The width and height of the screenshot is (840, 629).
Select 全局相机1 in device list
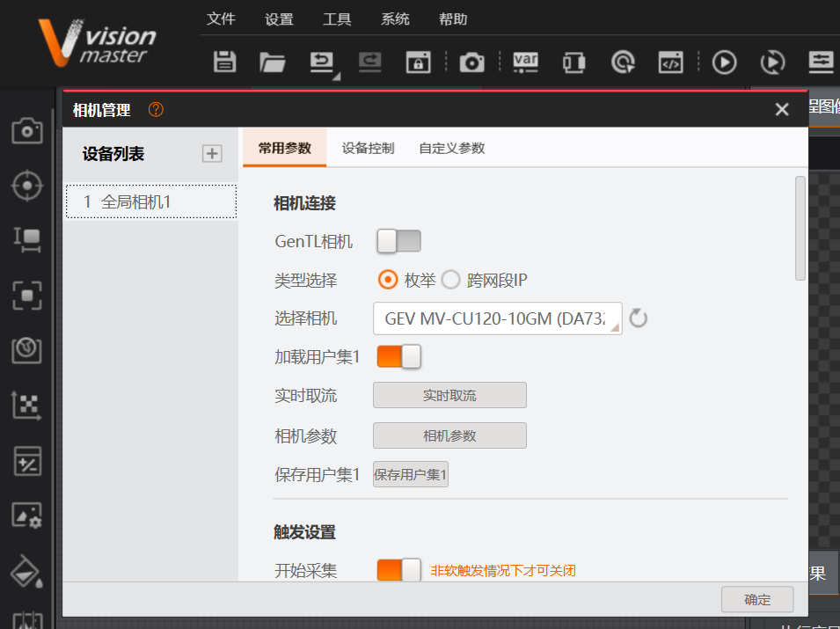point(151,202)
